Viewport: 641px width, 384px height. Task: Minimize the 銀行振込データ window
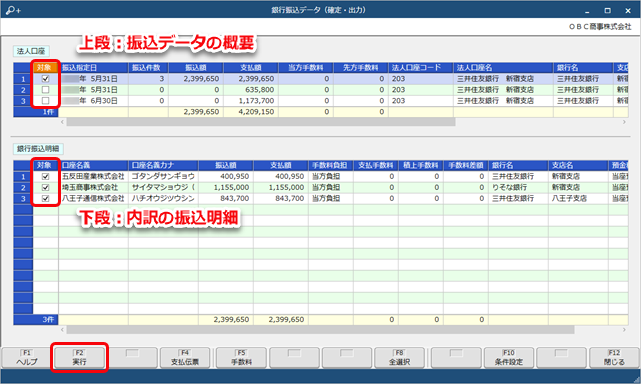click(587, 10)
